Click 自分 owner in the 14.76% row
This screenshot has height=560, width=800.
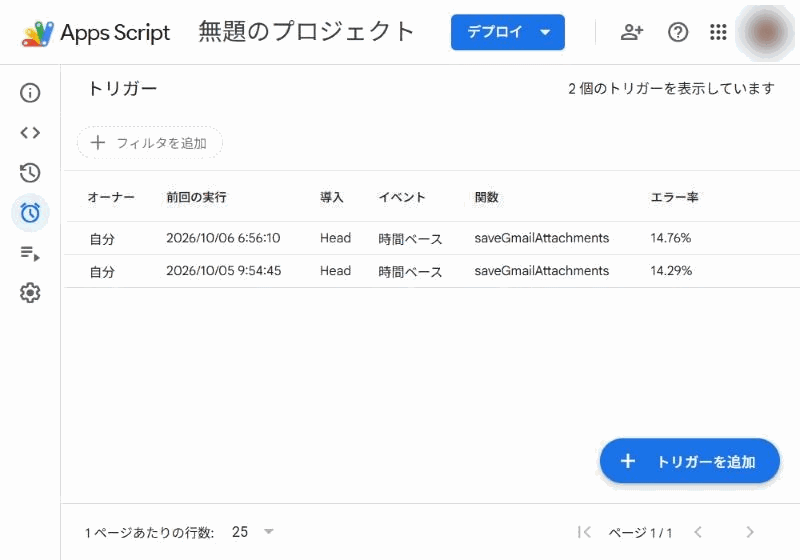(102, 239)
